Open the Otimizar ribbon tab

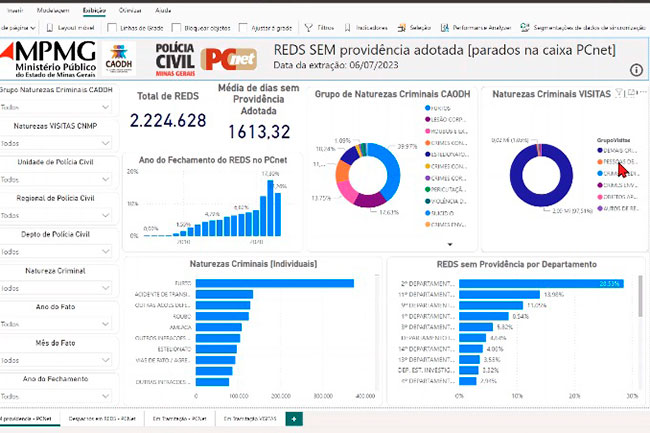click(x=130, y=10)
